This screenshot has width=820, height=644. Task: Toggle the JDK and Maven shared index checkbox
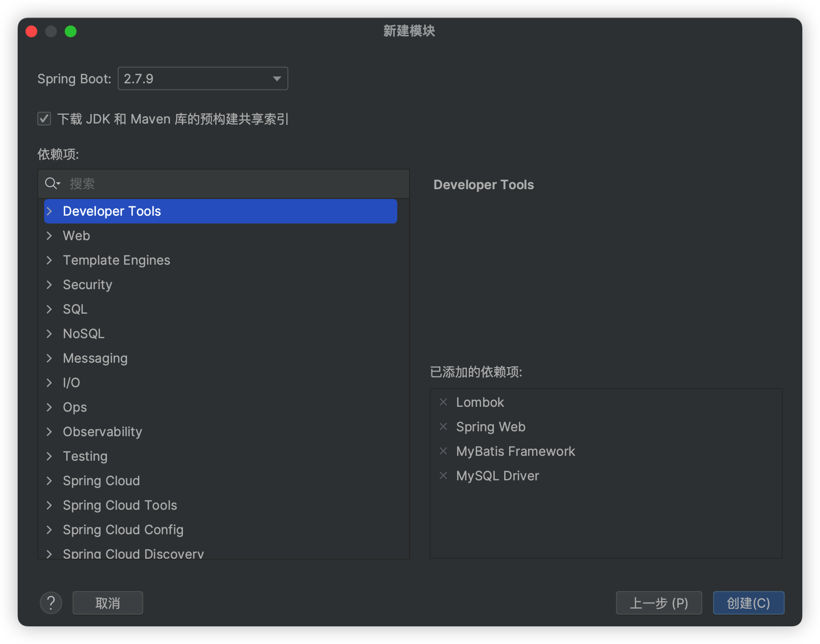tap(44, 119)
